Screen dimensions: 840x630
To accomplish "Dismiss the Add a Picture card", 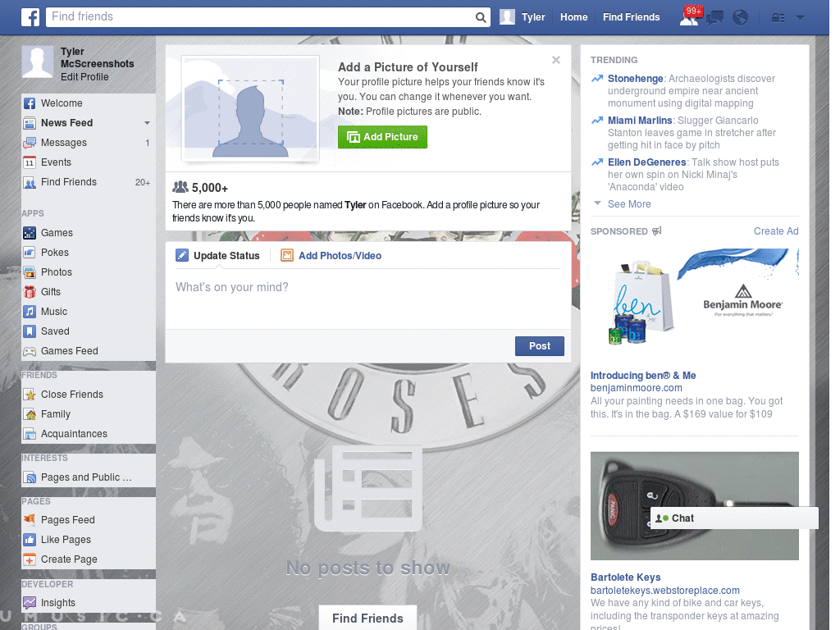I will tap(556, 60).
